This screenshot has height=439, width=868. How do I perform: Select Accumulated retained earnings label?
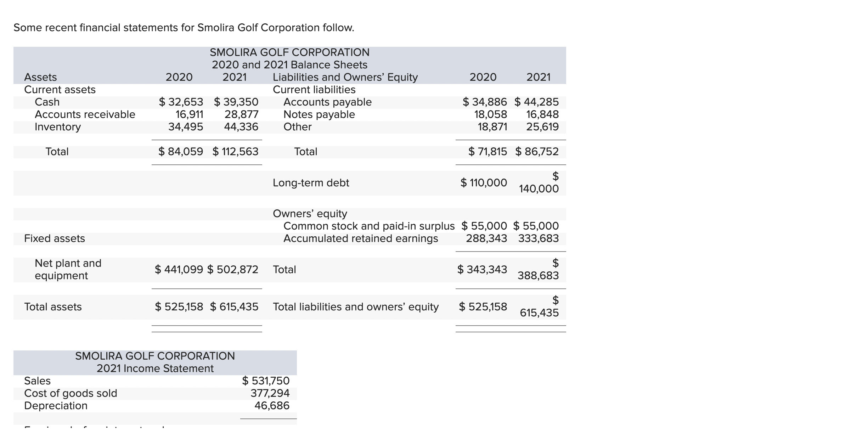pos(361,238)
